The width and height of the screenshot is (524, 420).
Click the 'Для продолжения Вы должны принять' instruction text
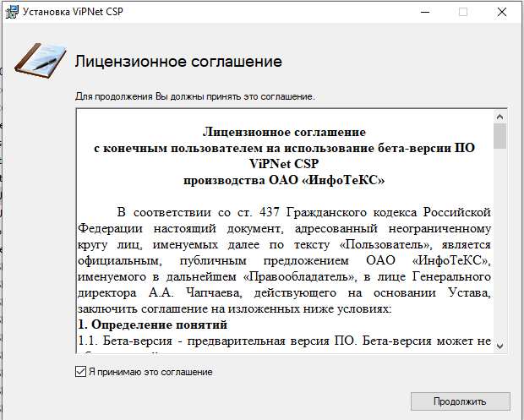194,96
